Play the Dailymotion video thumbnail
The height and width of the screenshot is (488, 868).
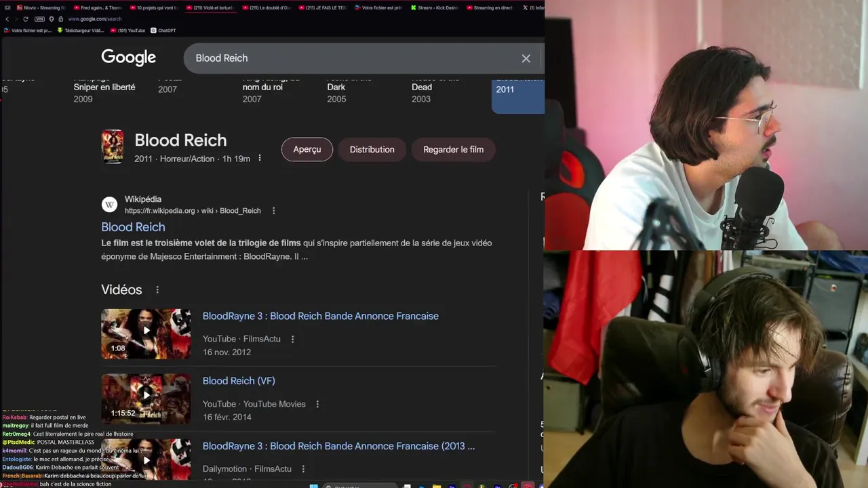coord(146,460)
